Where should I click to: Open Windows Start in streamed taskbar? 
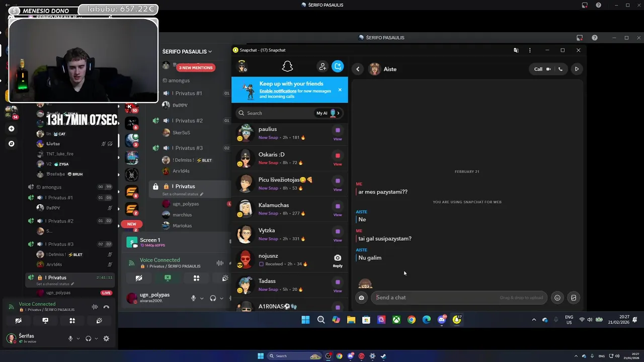tap(305, 320)
